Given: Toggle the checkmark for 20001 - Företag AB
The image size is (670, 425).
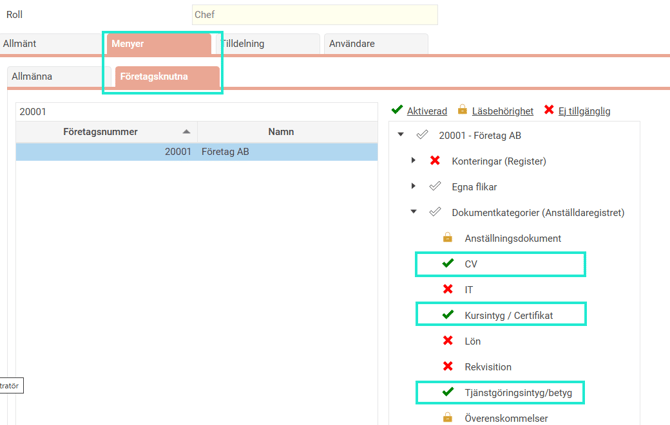Looking at the screenshot, I should 422,135.
